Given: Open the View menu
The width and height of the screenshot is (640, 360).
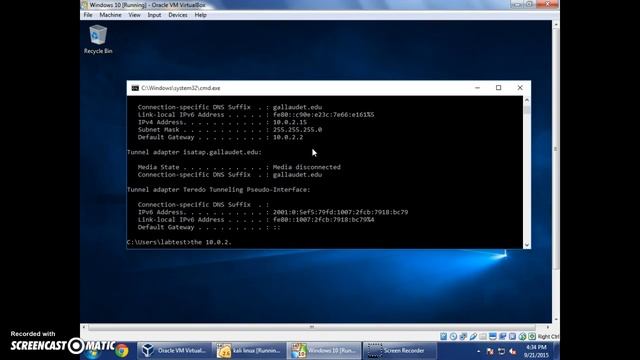Looking at the screenshot, I should (x=134, y=15).
